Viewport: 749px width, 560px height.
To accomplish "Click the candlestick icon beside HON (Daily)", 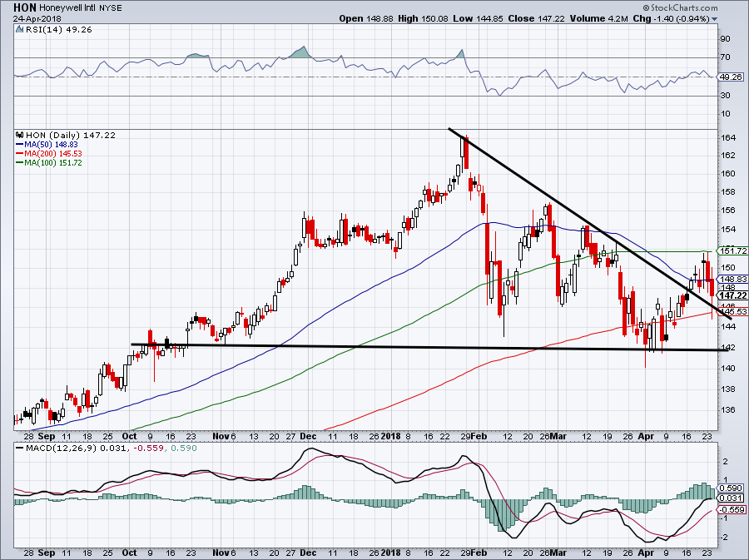I will click(20, 135).
